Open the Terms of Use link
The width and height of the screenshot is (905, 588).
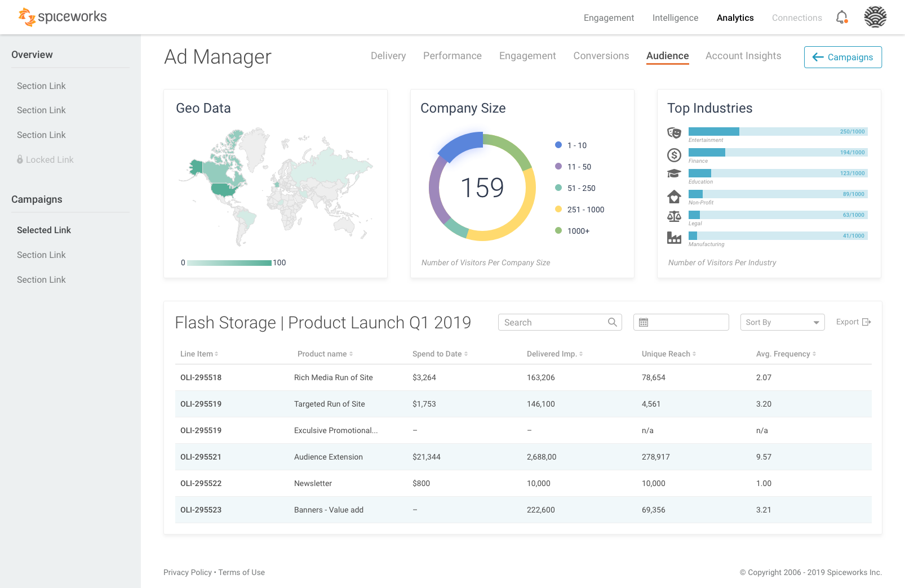[242, 572]
